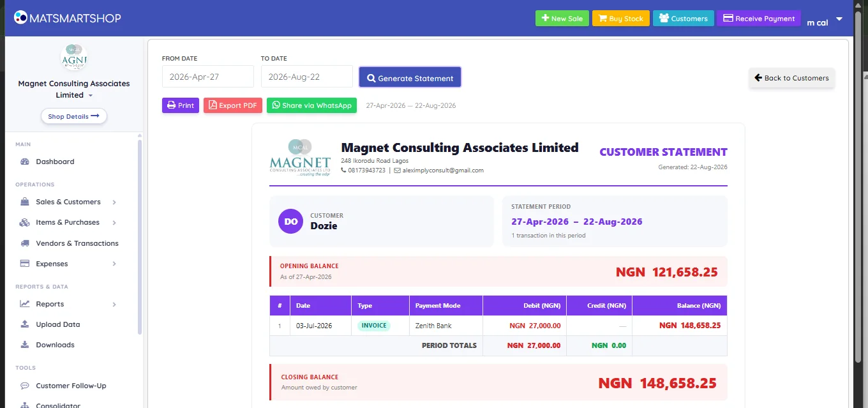The height and width of the screenshot is (408, 868).
Task: Click the sidebar shop logo thumbnail
Action: [73, 57]
